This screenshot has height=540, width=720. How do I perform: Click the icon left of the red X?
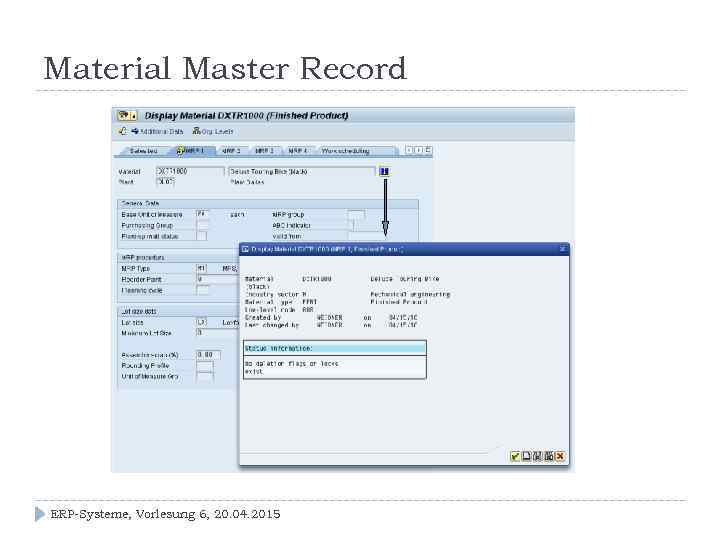click(x=549, y=456)
